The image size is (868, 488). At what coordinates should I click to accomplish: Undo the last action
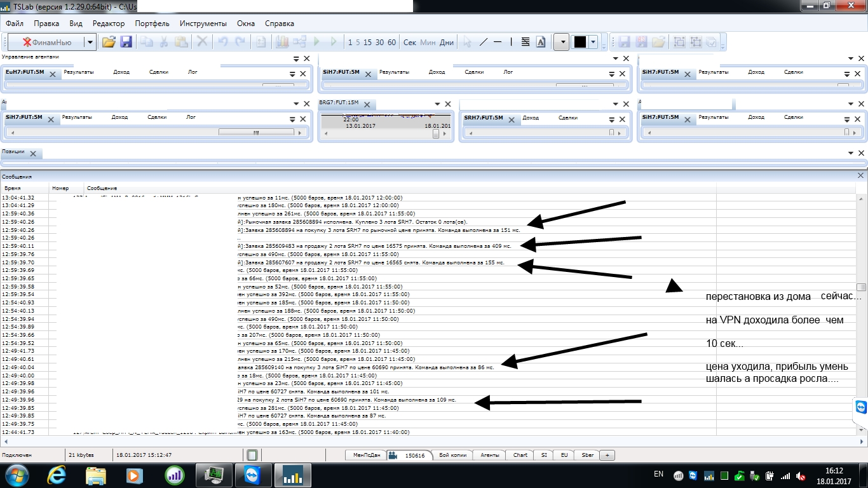tap(223, 42)
